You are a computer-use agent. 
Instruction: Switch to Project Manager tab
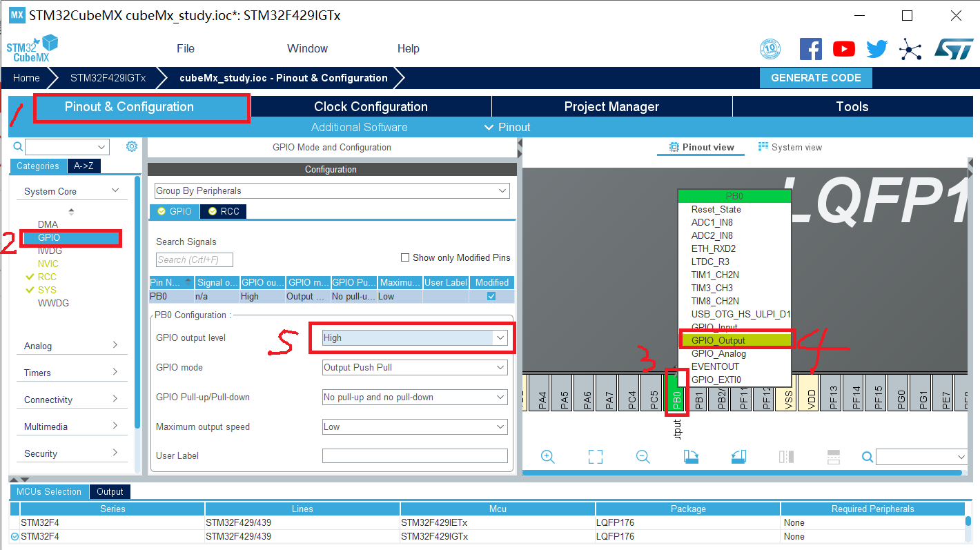pyautogui.click(x=611, y=106)
